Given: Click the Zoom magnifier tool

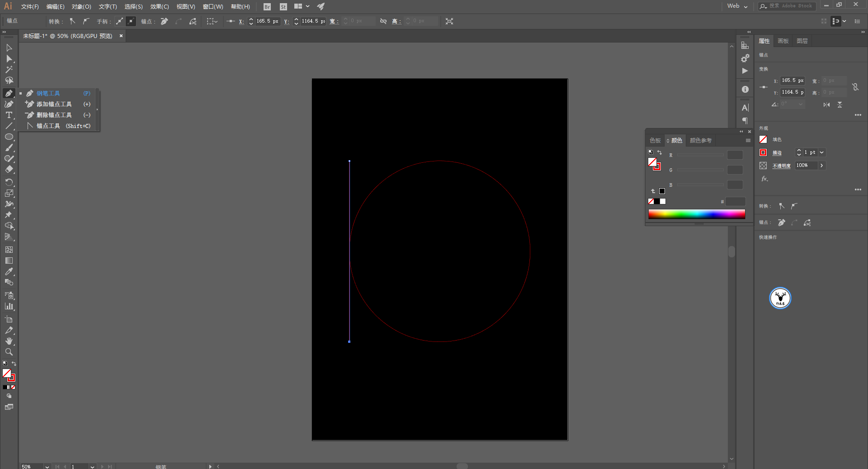Looking at the screenshot, I should (x=9, y=352).
